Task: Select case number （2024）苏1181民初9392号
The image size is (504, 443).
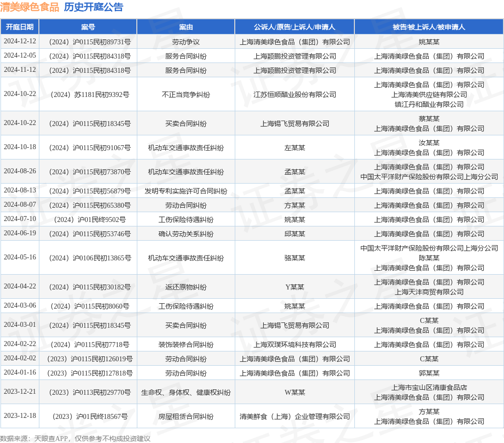Action: point(88,95)
